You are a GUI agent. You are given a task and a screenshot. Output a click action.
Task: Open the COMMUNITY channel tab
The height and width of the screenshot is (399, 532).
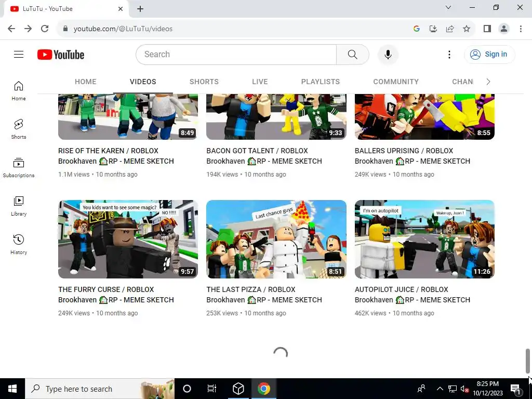[x=395, y=82]
